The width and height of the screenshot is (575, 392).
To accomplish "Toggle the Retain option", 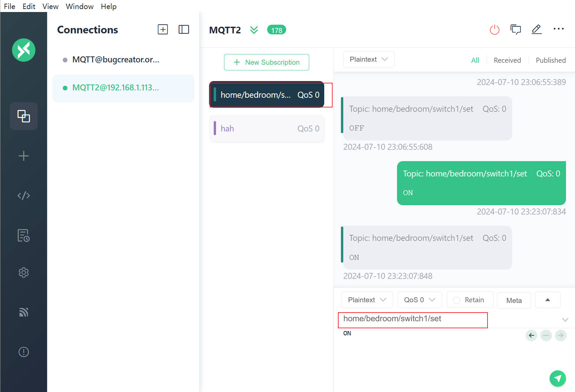I will click(x=470, y=300).
